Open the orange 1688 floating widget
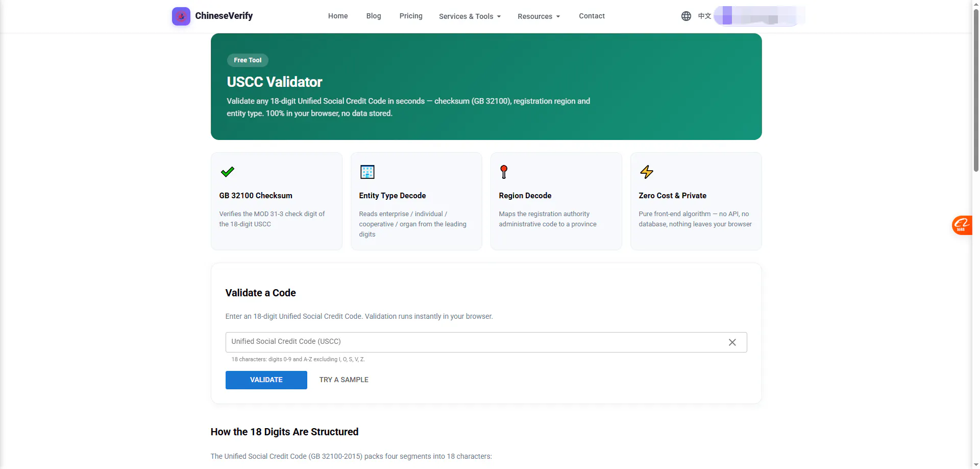 coord(962,225)
